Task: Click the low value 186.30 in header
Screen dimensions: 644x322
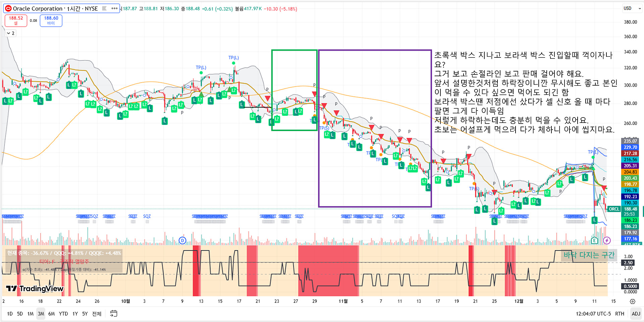Action: [x=172, y=9]
